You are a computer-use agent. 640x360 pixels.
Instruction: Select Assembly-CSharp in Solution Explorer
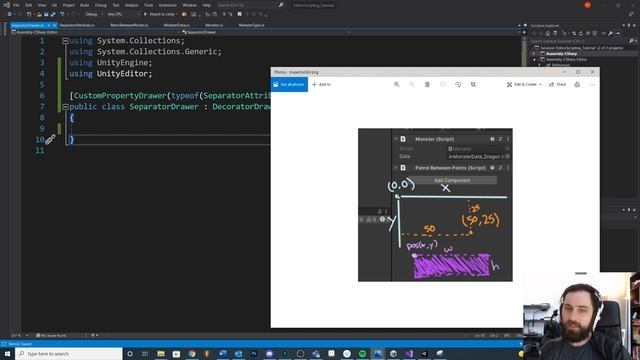(x=561, y=53)
